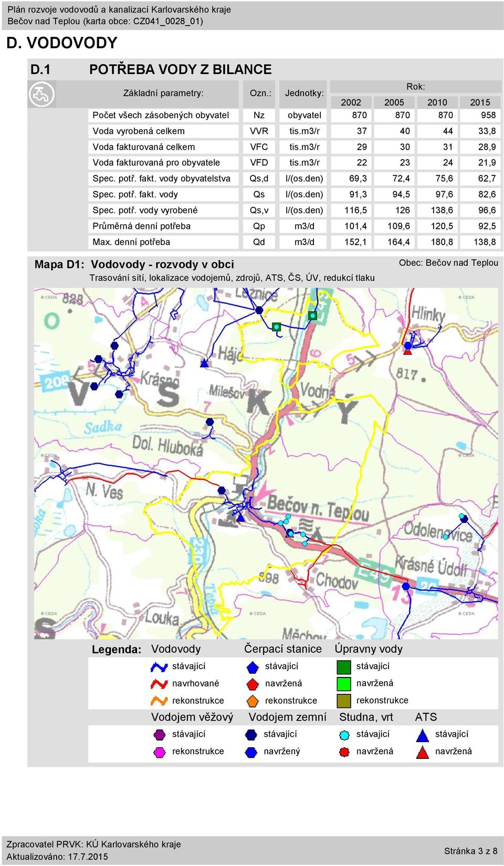Click red ATS navržená triangle in legend
Viewport: 504px width, 866px height.
(x=423, y=752)
